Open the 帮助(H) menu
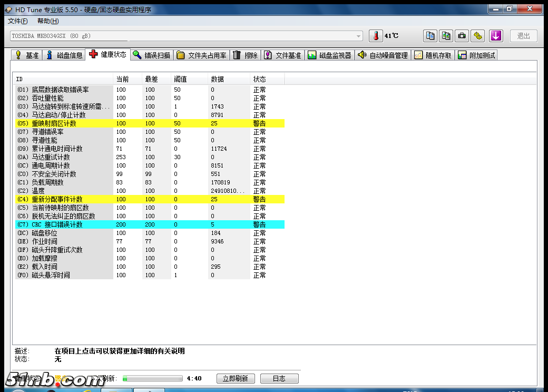 tap(48, 21)
